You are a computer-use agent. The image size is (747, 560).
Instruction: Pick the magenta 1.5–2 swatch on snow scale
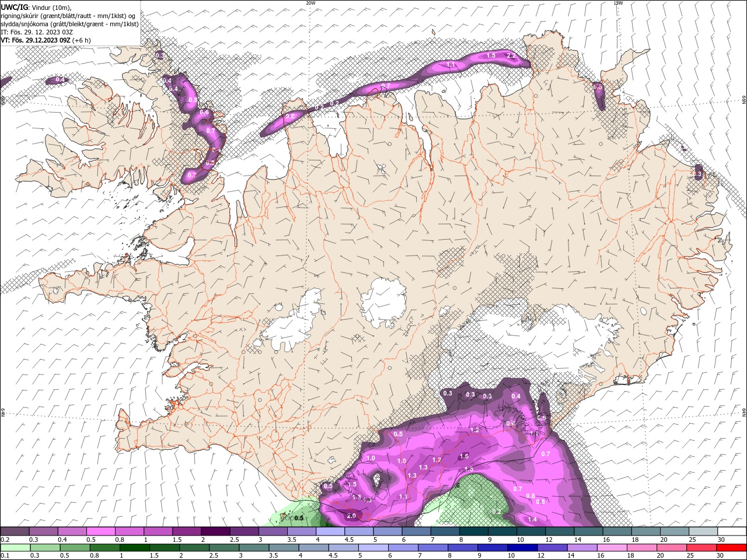coord(187,531)
